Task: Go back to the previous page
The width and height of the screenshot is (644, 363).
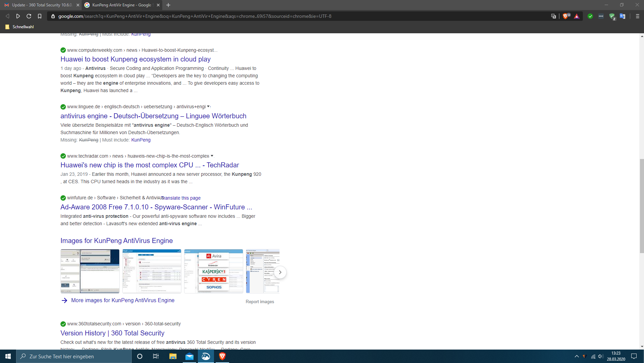Action: click(7, 16)
